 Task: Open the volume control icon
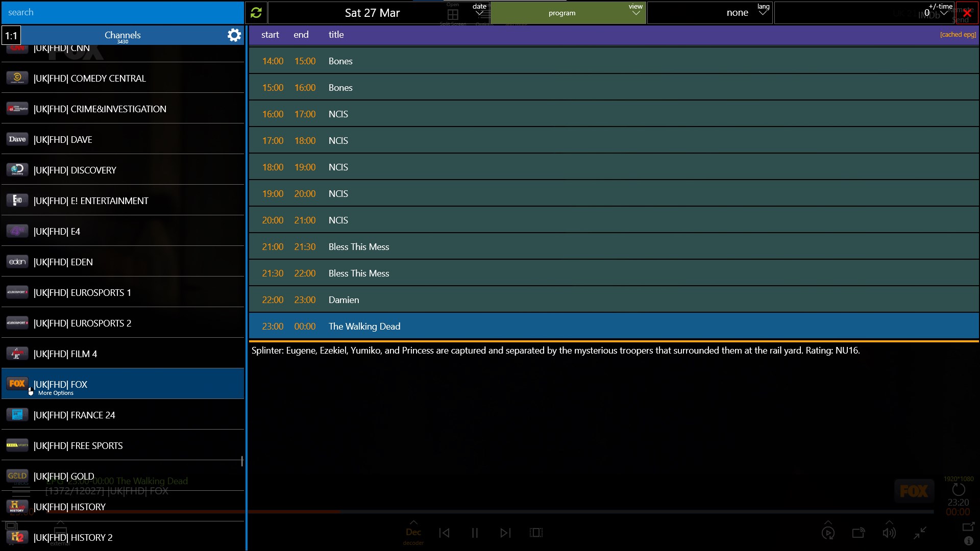click(889, 532)
